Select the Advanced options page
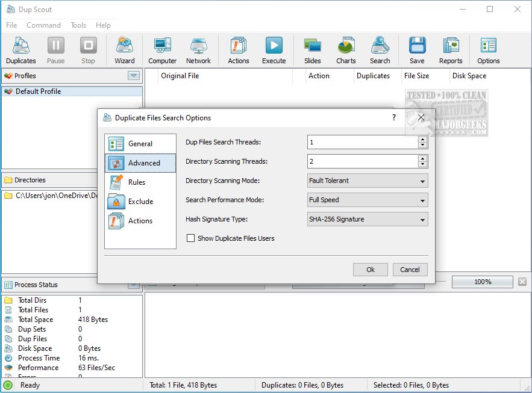The width and height of the screenshot is (532, 393). point(140,163)
